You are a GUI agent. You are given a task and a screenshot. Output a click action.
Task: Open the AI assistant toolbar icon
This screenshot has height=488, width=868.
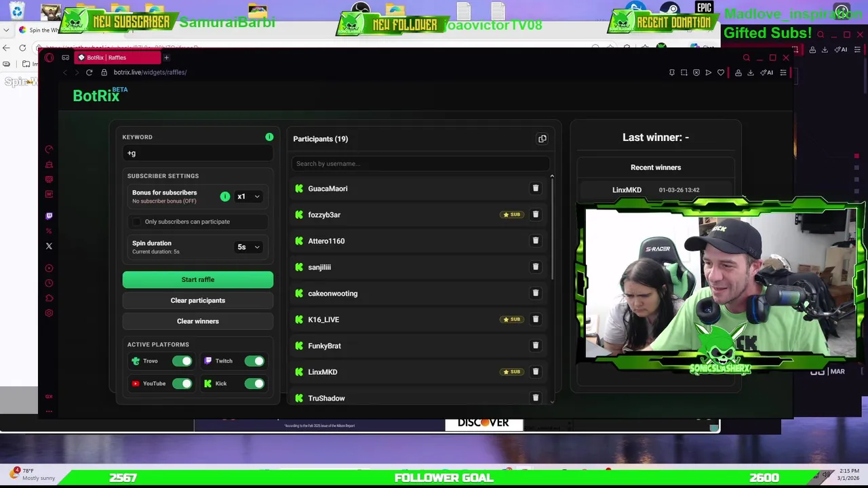tap(767, 73)
